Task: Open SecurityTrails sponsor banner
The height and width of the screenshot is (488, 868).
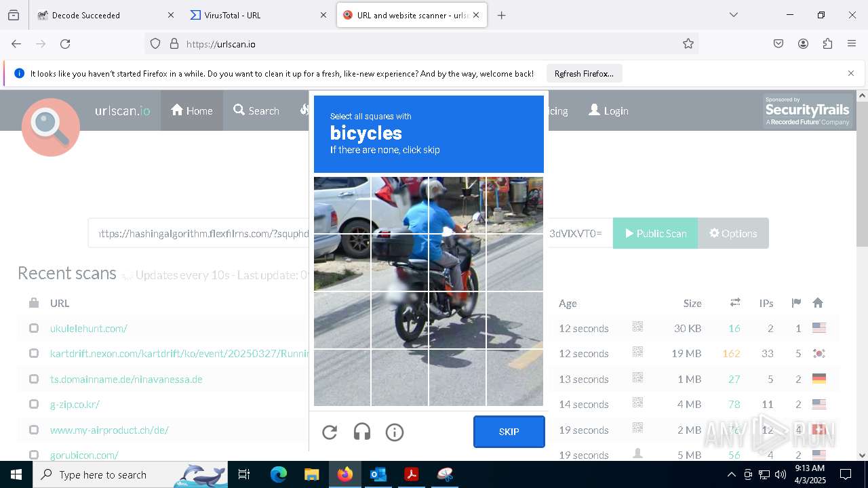Action: point(807,111)
